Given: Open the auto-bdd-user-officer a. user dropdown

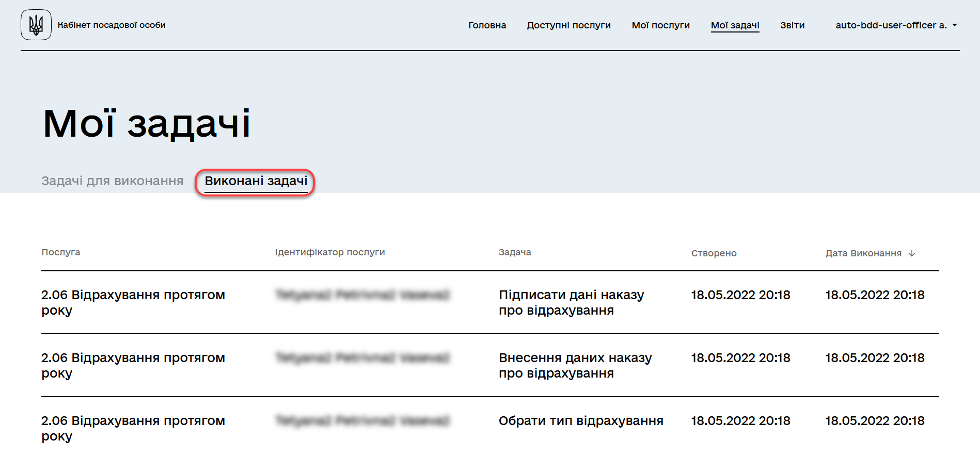Looking at the screenshot, I should [x=896, y=25].
